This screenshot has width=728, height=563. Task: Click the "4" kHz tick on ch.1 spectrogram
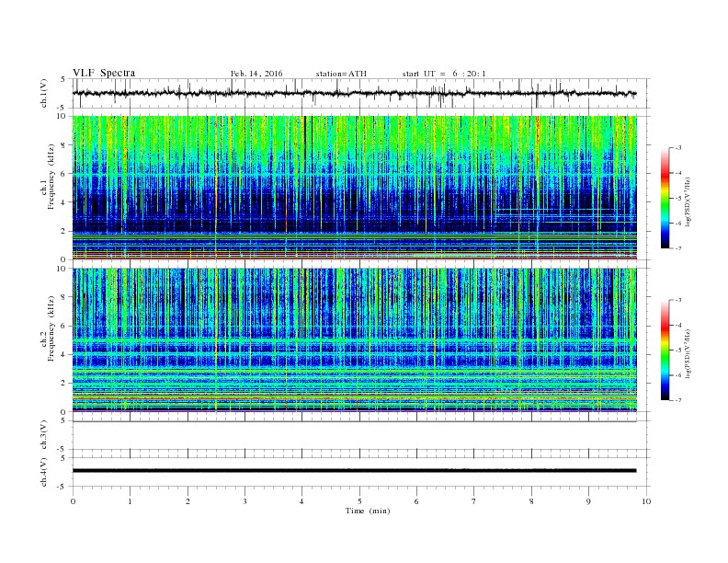(64, 202)
